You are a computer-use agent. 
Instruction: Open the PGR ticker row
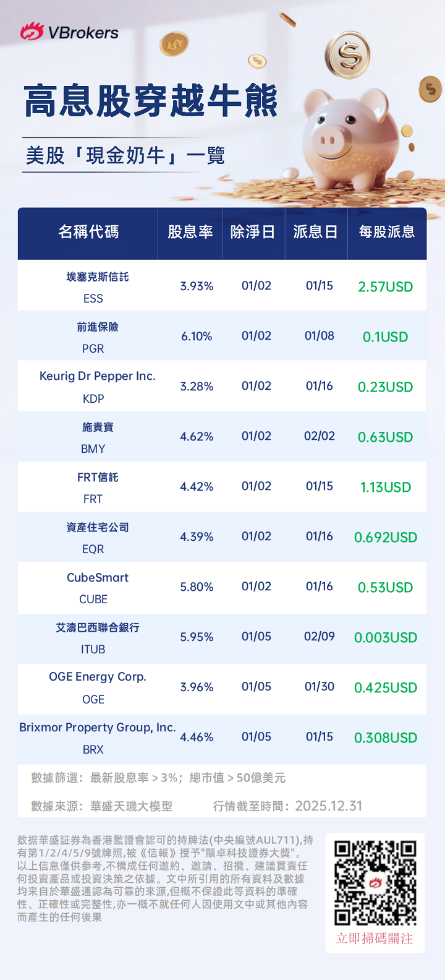coord(93,348)
